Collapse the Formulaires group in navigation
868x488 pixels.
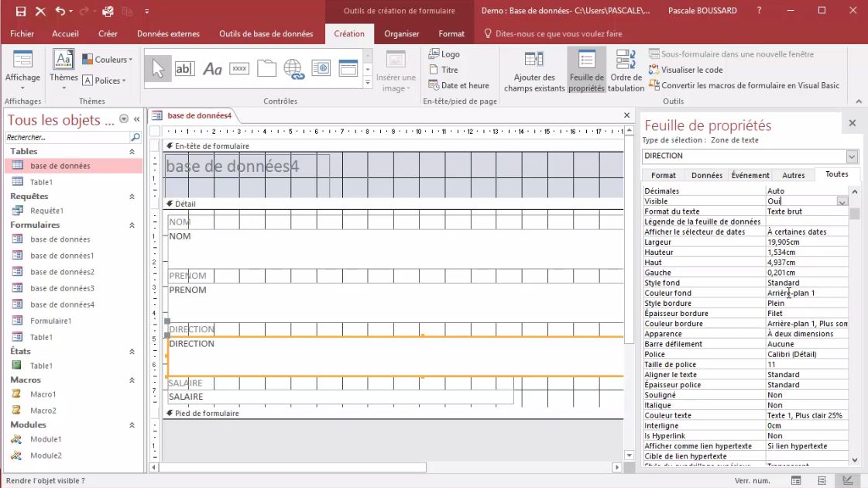[132, 225]
